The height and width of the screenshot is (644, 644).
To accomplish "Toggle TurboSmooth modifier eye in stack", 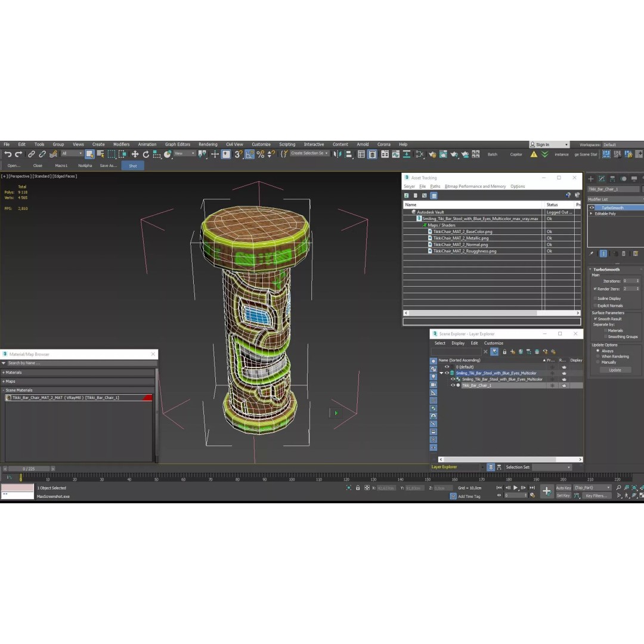I will coord(592,208).
